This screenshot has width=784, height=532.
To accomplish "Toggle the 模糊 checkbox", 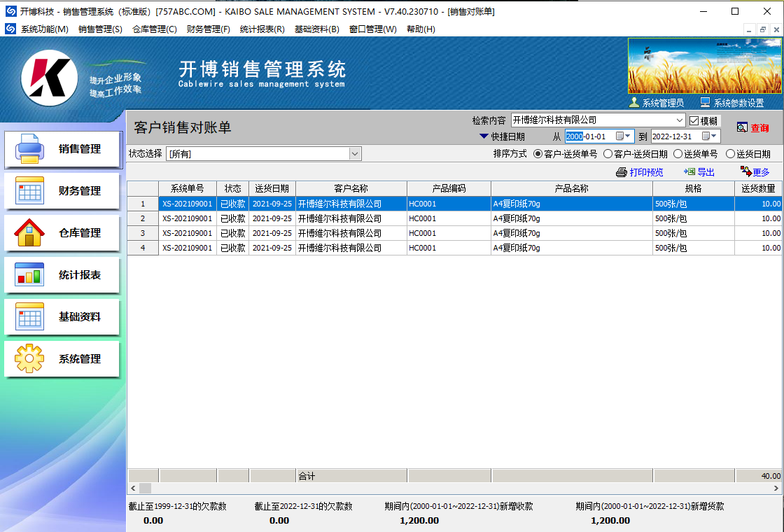I will [x=694, y=120].
